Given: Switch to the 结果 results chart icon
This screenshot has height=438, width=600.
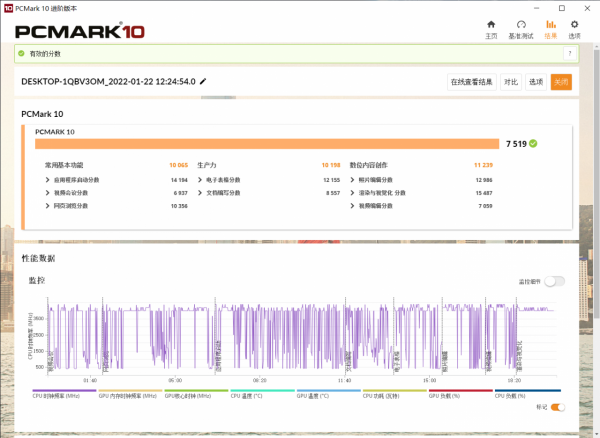Looking at the screenshot, I should click(x=550, y=28).
